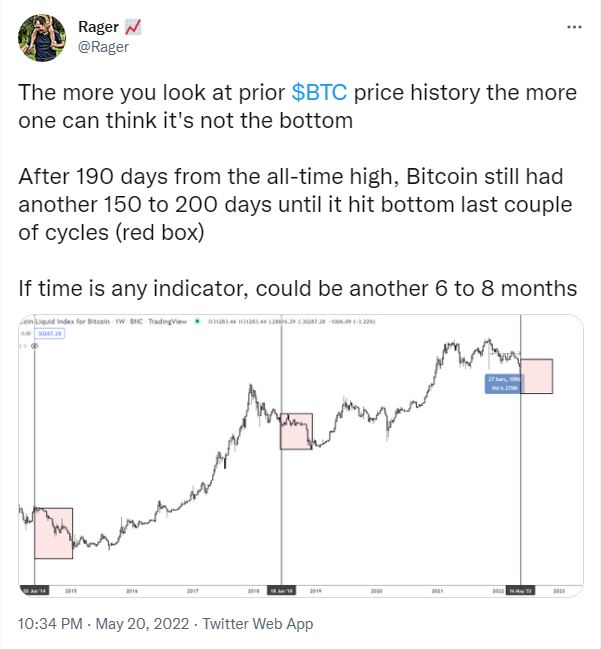Open the $BTC cashtag link

point(319,92)
